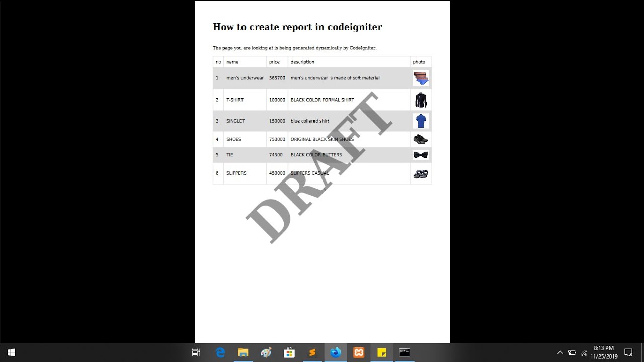This screenshot has height=362, width=644.
Task: Click the slippers product photo
Action: pyautogui.click(x=421, y=173)
